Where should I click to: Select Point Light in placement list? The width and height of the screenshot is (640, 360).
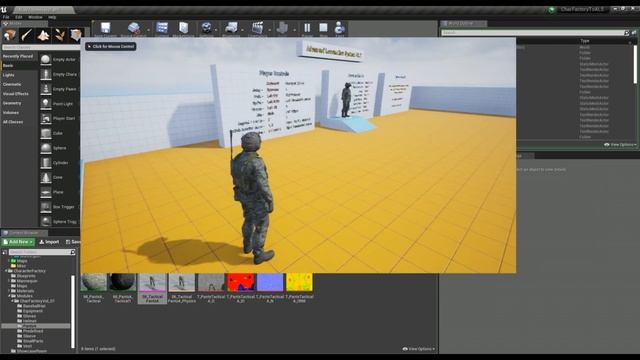60,104
